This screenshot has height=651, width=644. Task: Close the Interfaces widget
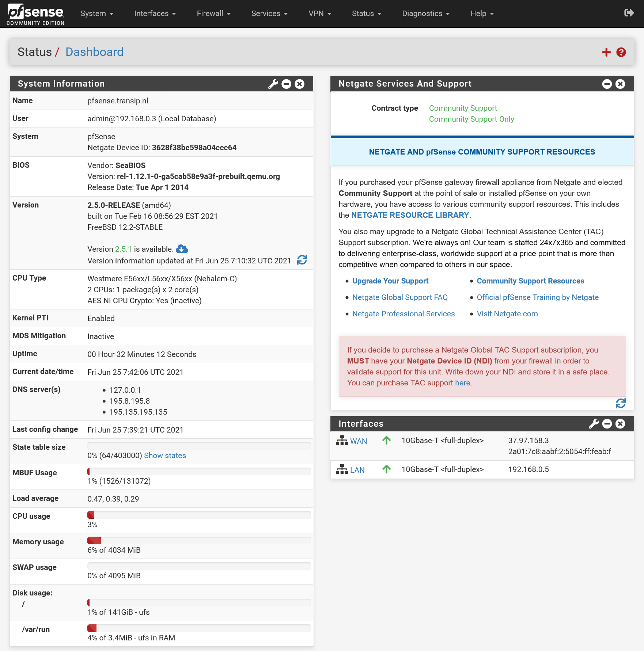(x=620, y=424)
